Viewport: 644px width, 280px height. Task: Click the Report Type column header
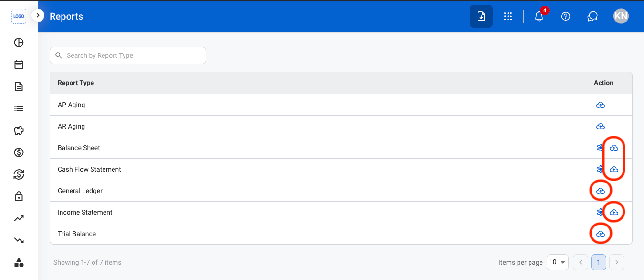click(x=76, y=83)
